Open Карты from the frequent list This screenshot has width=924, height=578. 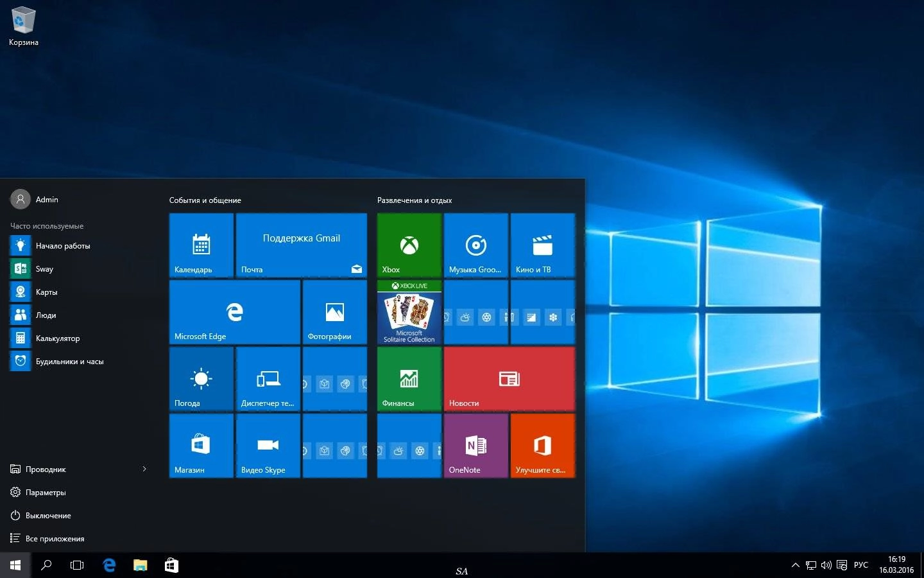pyautogui.click(x=80, y=292)
